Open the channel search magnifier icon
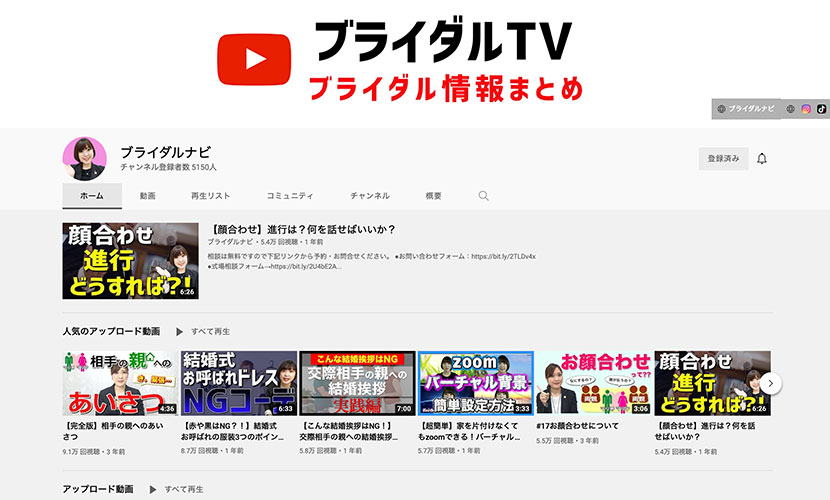The image size is (830, 500). point(483,196)
